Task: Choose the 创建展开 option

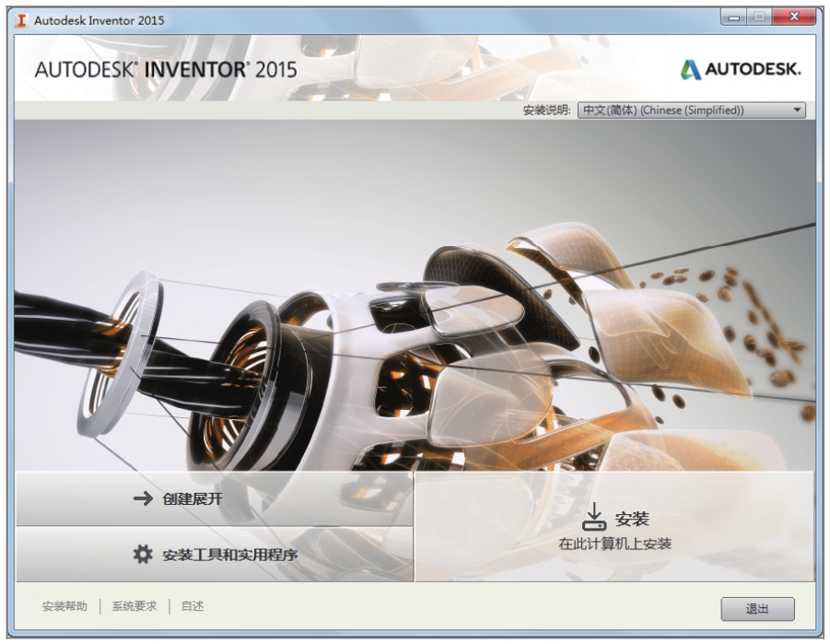Action: 193,498
